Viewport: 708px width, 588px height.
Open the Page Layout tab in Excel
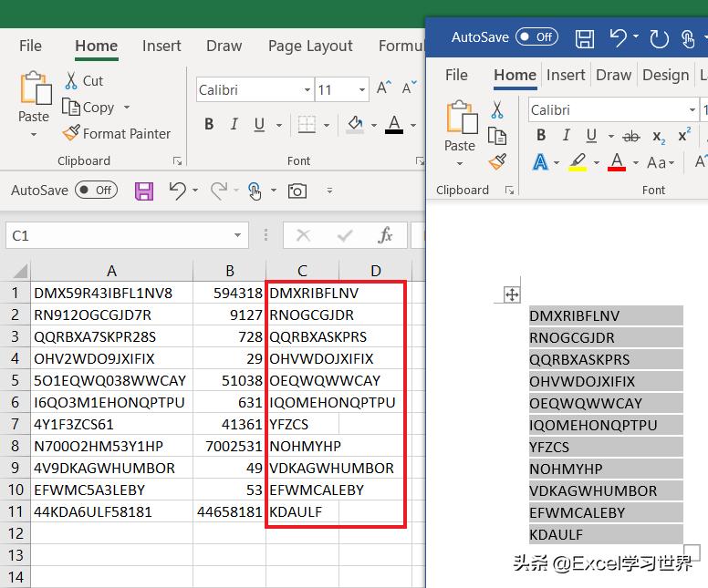[310, 46]
